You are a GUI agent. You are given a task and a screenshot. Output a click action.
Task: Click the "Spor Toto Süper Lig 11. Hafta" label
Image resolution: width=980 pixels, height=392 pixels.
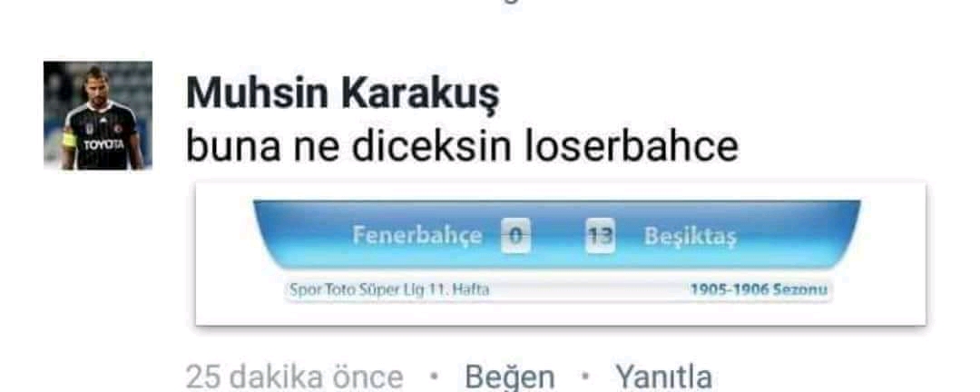pyautogui.click(x=389, y=290)
